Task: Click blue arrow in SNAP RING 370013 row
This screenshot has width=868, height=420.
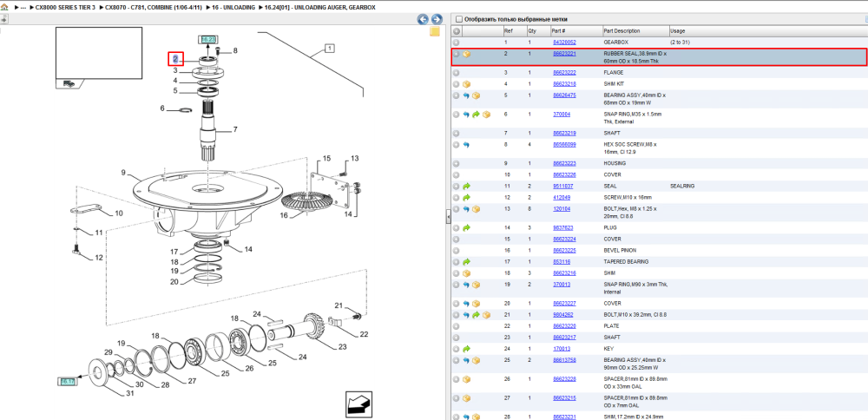Action: (467, 285)
